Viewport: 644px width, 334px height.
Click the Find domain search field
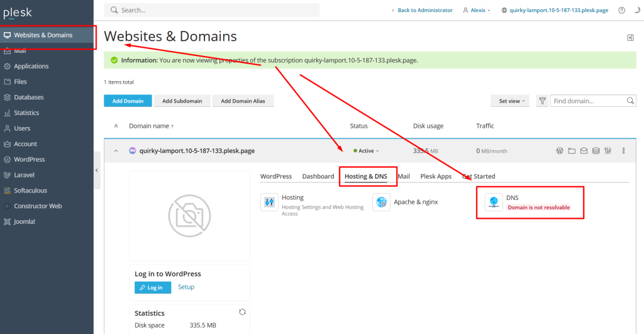[x=588, y=101]
